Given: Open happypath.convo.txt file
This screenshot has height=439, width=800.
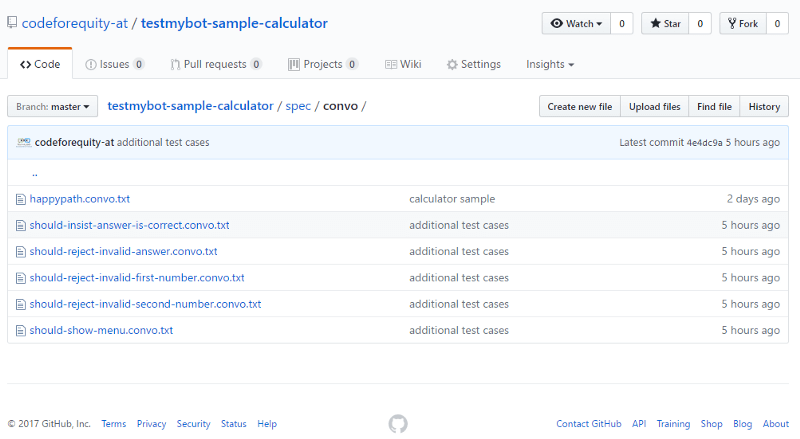Looking at the screenshot, I should (80, 199).
